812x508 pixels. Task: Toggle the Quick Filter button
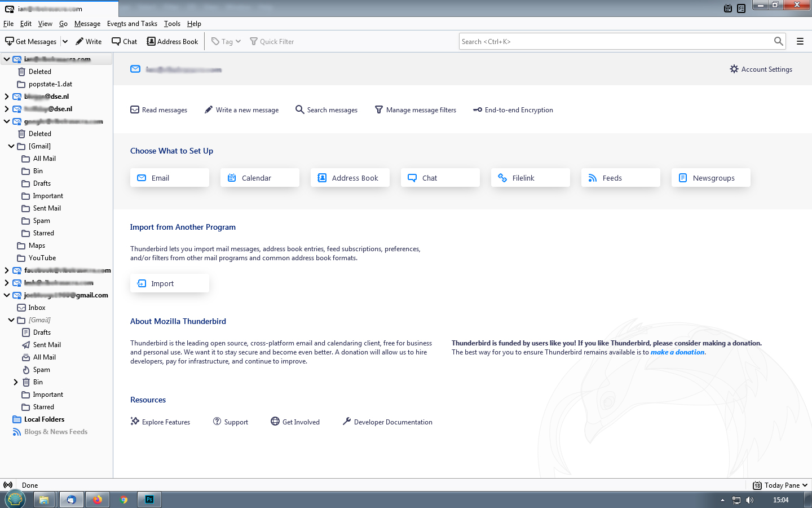coord(272,41)
